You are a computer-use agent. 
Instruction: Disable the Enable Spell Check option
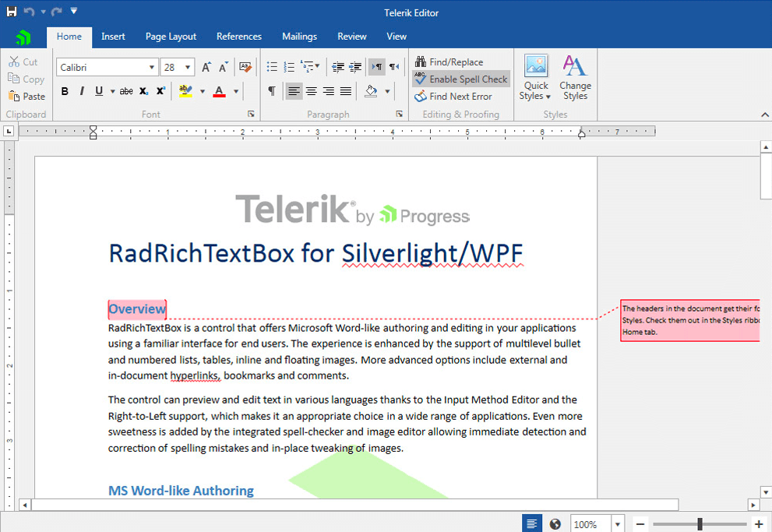coord(460,79)
